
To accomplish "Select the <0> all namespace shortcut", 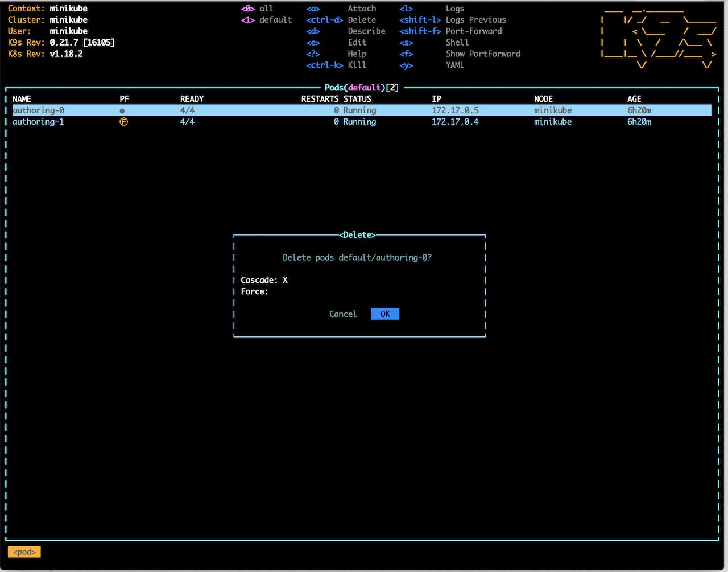I will [257, 9].
